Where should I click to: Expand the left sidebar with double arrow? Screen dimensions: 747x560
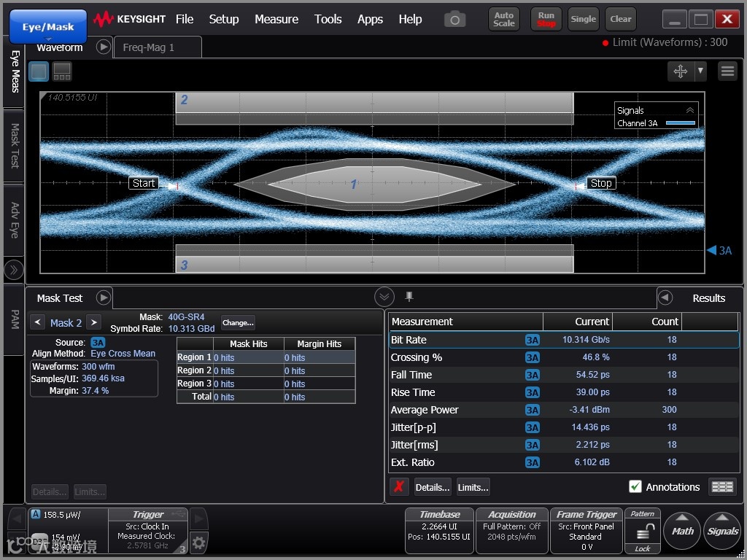[x=13, y=270]
